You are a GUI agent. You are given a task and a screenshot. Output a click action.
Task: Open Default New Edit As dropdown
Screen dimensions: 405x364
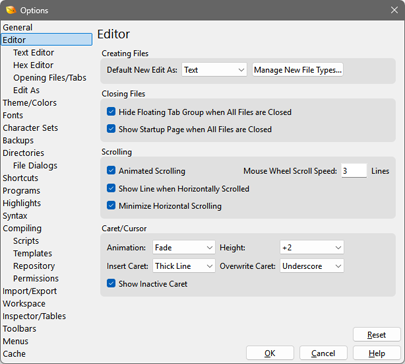click(214, 70)
